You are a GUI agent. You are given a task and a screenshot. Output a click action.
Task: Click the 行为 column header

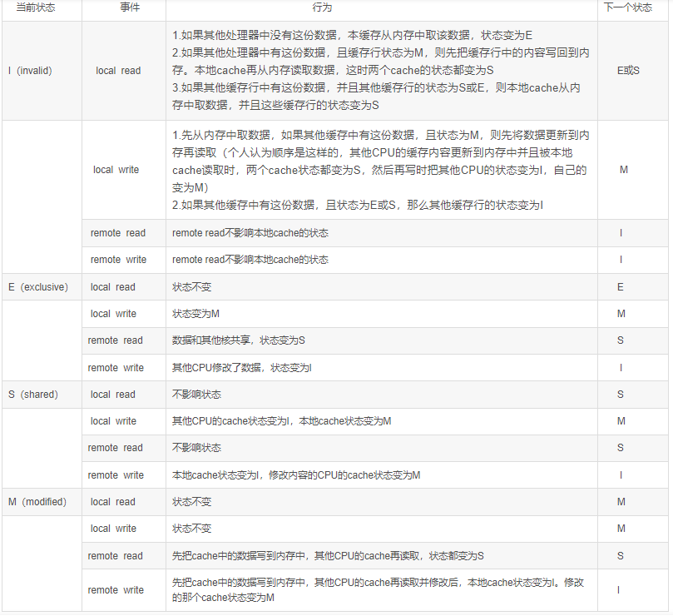[x=322, y=7]
